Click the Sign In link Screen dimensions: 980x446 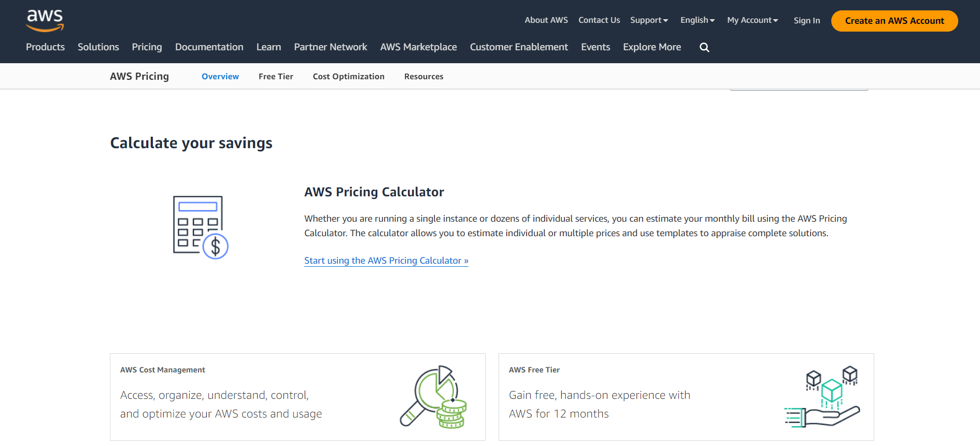coord(806,21)
